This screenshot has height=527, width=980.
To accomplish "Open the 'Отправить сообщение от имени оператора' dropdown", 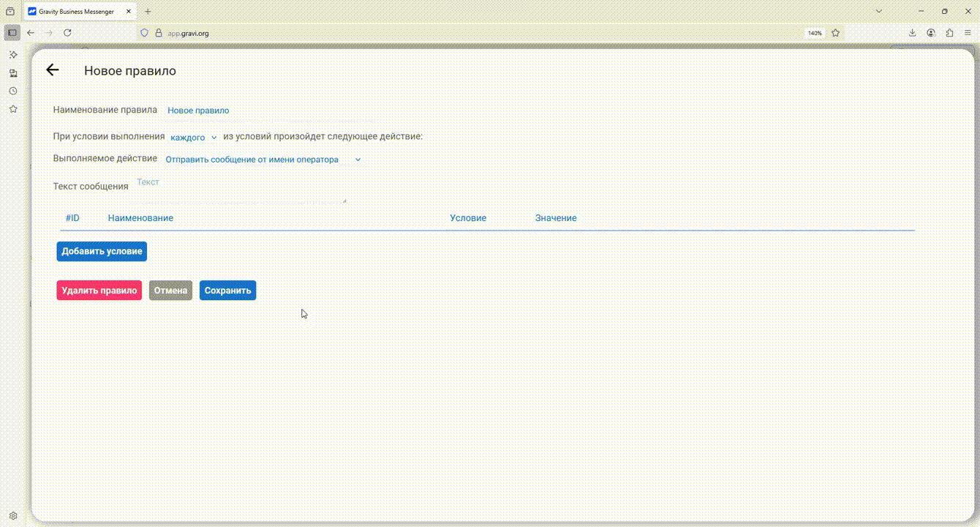I will tap(263, 159).
